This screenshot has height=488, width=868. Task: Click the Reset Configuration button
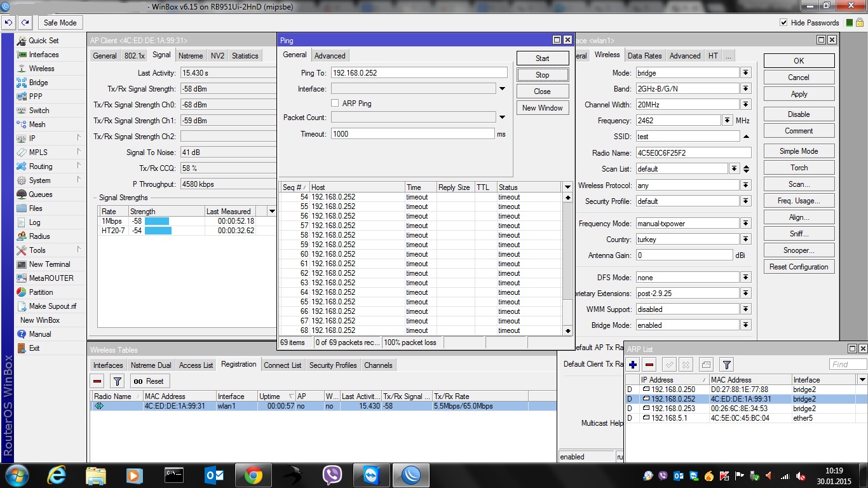tap(799, 267)
